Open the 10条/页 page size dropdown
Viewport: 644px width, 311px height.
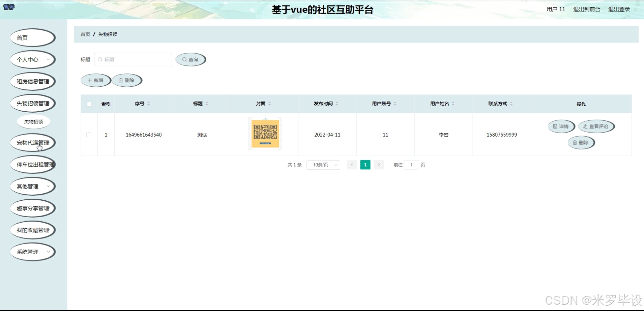click(x=323, y=165)
